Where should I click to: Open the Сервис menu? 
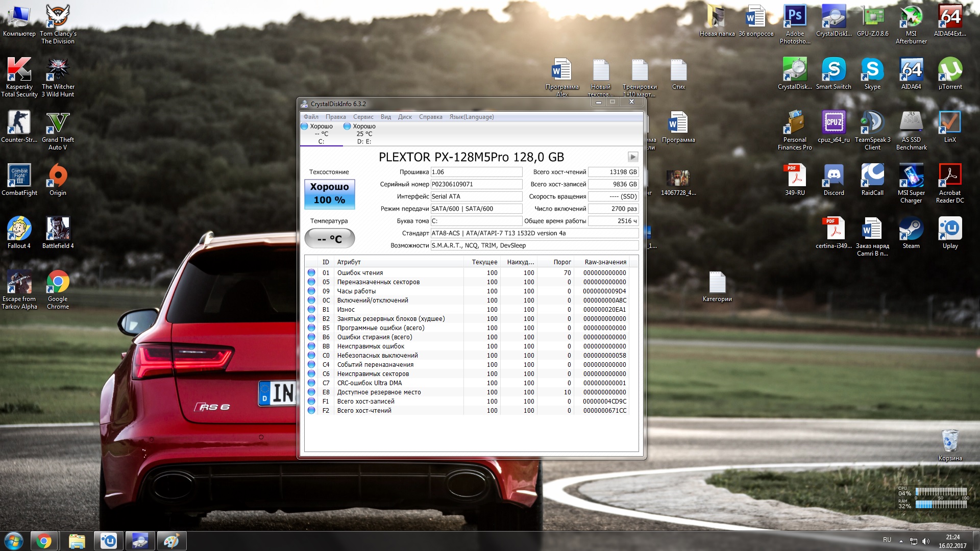363,117
